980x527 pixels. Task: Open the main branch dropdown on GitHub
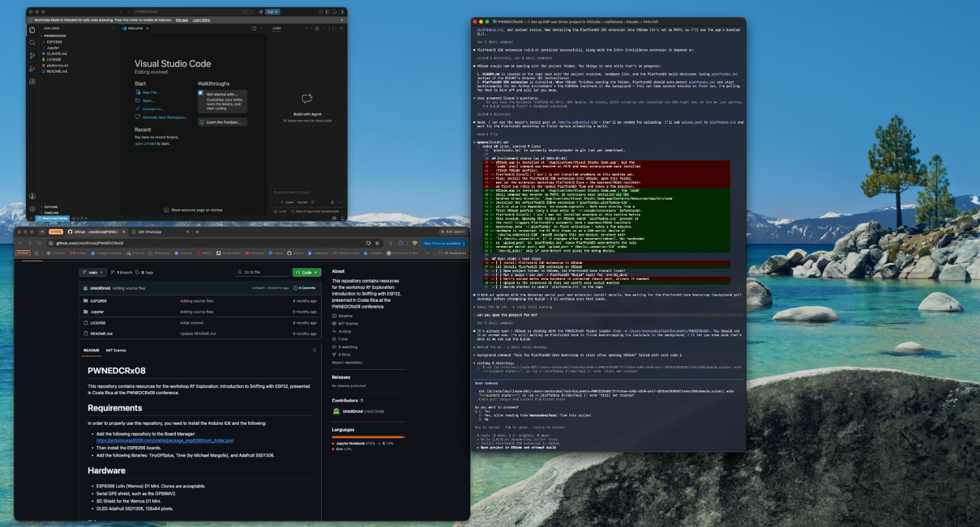pyautogui.click(x=92, y=272)
